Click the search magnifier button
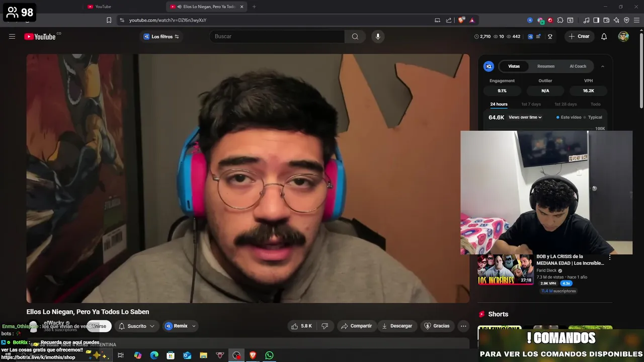This screenshot has height=362, width=644. [x=355, y=36]
